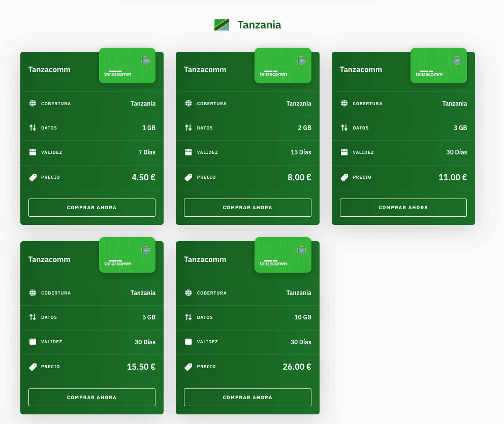Click Comprar Ahora on the 10 GB plan
This screenshot has width=504, height=424.
(247, 397)
